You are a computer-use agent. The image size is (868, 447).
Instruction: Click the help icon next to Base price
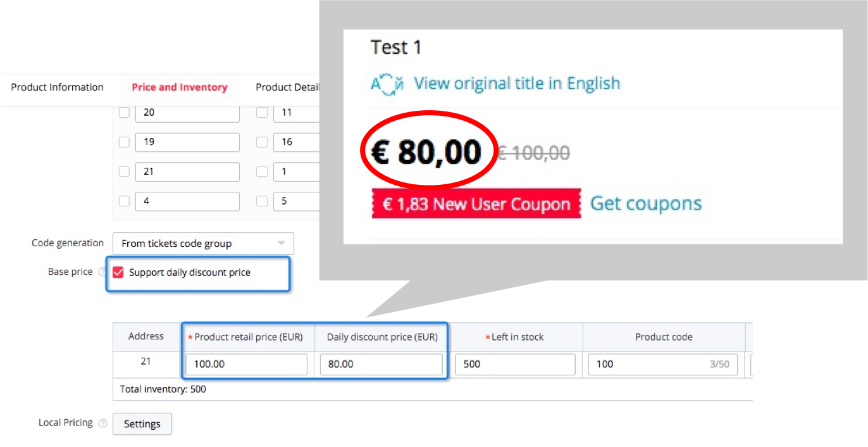[x=102, y=272]
